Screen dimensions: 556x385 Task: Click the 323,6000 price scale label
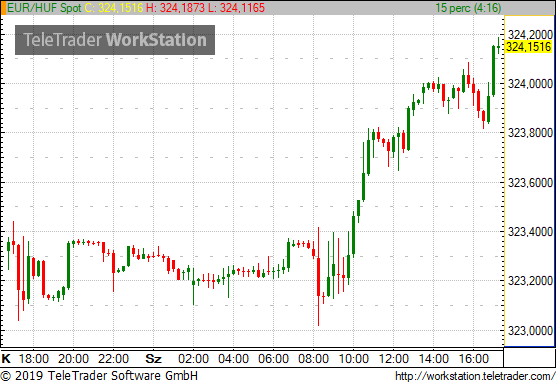[x=530, y=183]
